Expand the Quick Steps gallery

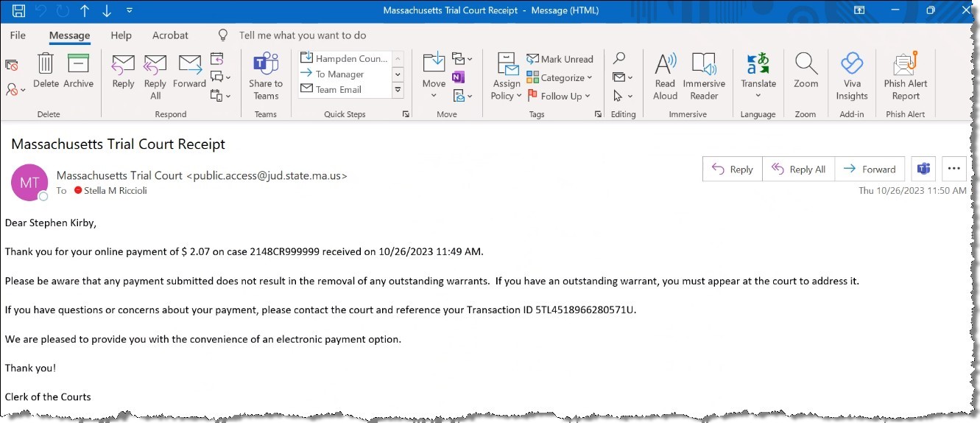coord(398,90)
